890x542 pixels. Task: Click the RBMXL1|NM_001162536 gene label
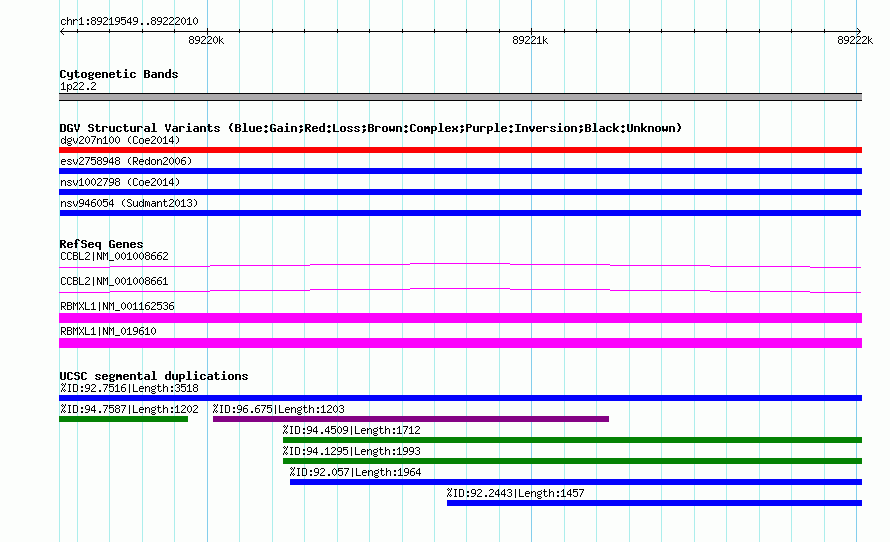click(x=117, y=306)
